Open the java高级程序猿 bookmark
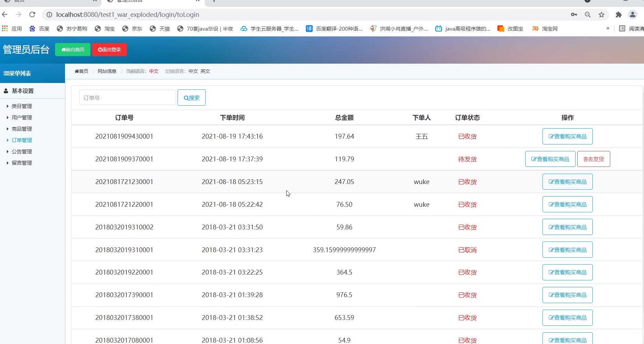This screenshot has height=344, width=644. (x=463, y=29)
